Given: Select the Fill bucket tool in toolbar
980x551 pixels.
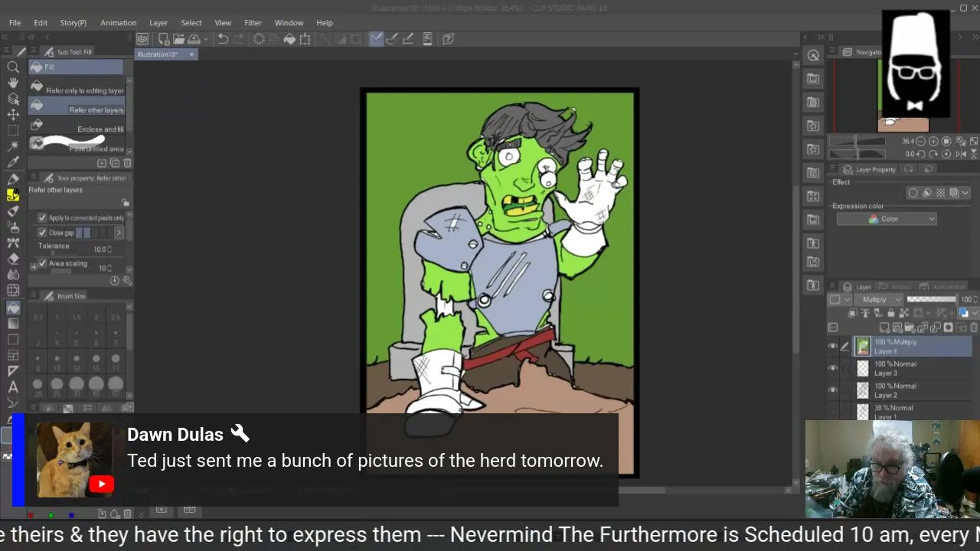Looking at the screenshot, I should (x=13, y=307).
